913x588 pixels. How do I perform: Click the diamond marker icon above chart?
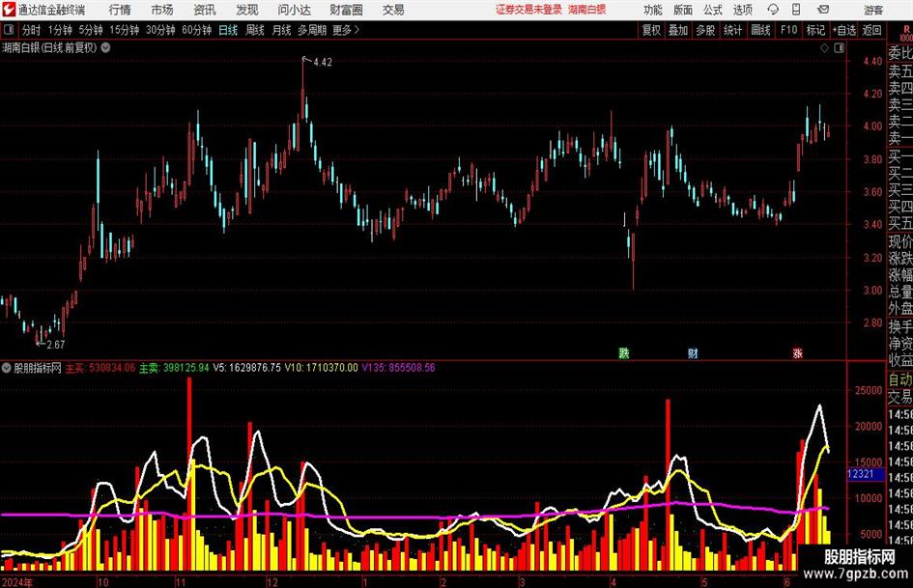click(x=824, y=47)
